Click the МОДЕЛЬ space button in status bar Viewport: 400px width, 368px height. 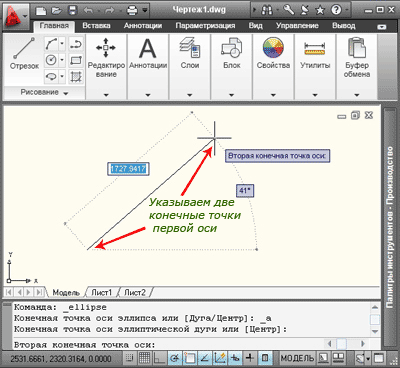point(297,359)
